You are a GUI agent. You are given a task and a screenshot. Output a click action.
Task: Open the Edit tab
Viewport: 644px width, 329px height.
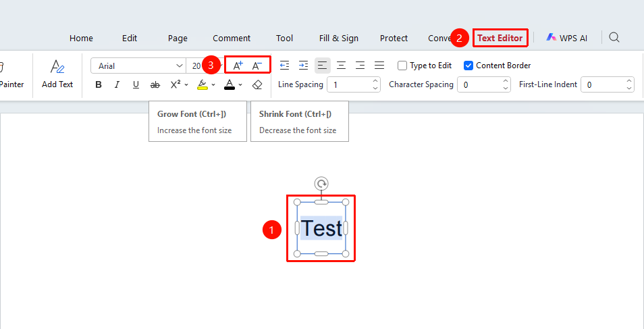click(130, 39)
